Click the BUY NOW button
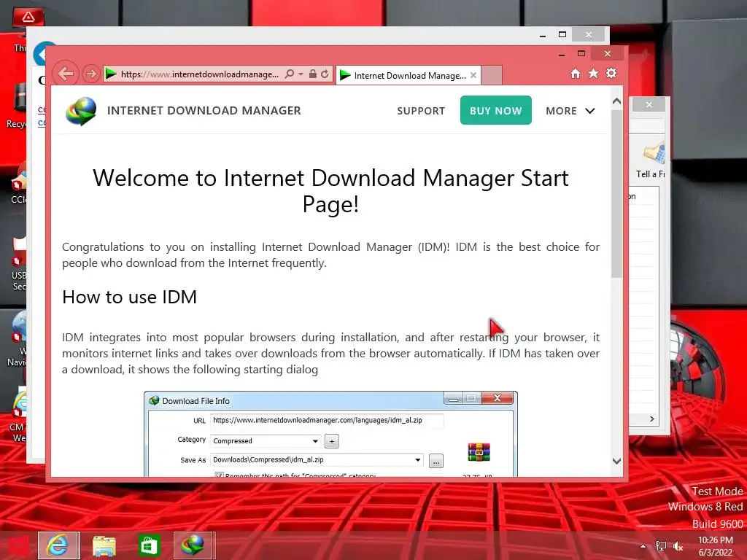Image resolution: width=747 pixels, height=560 pixels. click(x=496, y=110)
